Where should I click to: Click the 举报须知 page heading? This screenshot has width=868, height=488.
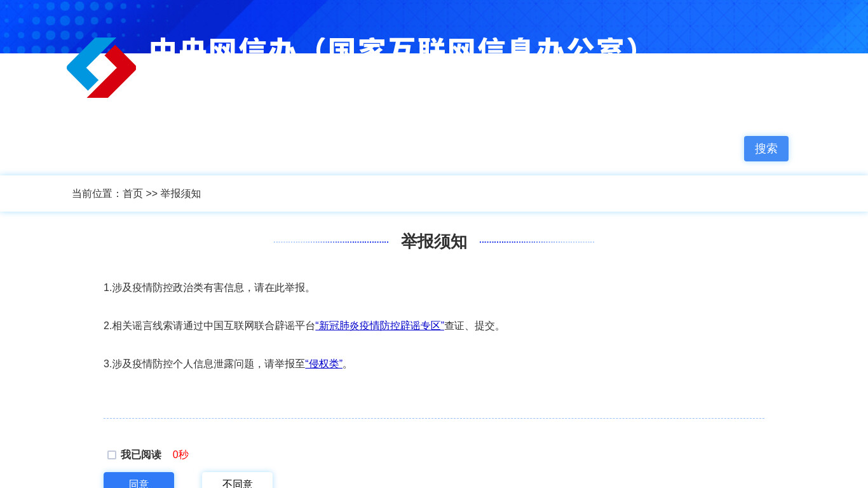[x=434, y=241]
